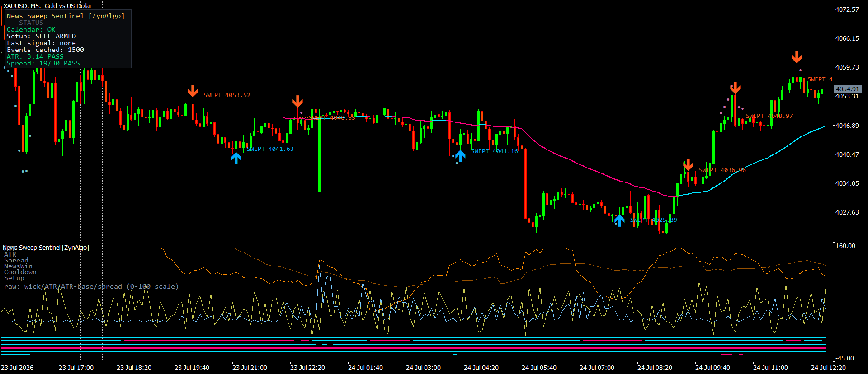
Task: Select the 'ATR: 3.14 PASS' status line
Action: [x=35, y=56]
